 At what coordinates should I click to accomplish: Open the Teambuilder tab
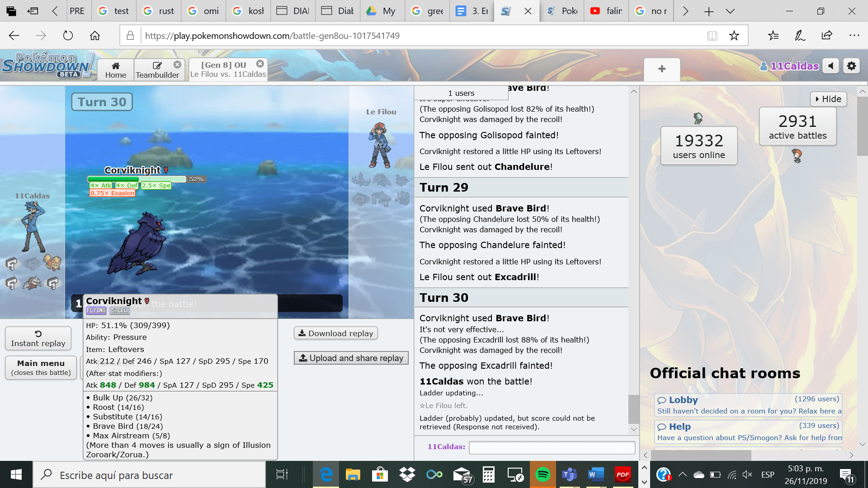157,70
